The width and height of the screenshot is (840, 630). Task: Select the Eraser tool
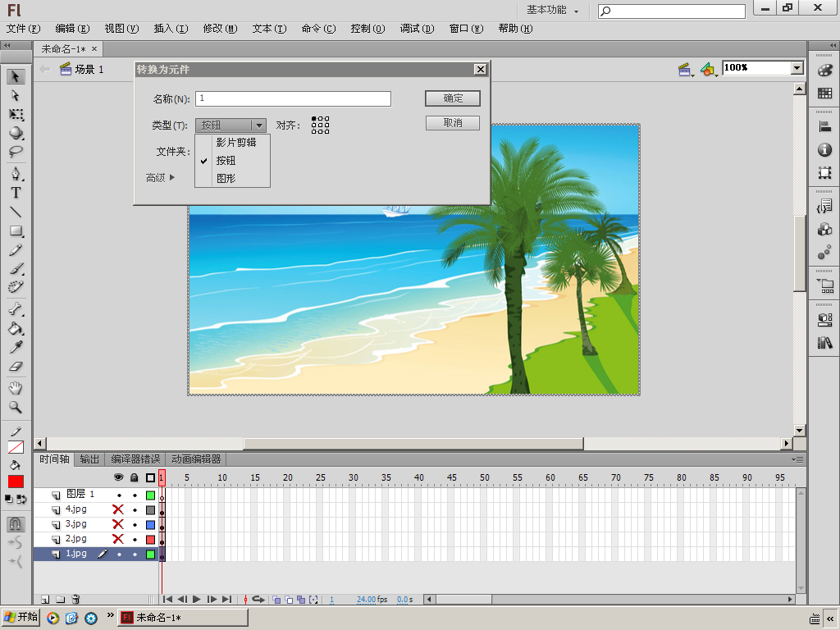[x=16, y=367]
